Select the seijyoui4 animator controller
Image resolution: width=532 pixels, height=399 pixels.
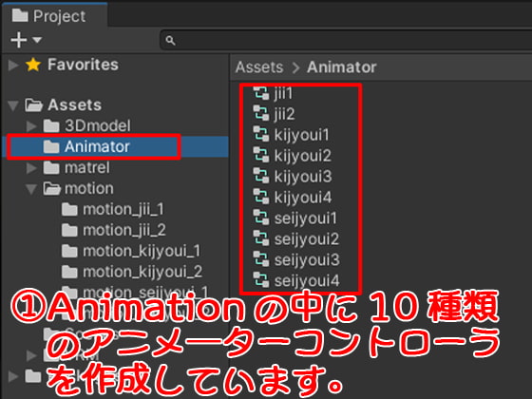click(296, 280)
